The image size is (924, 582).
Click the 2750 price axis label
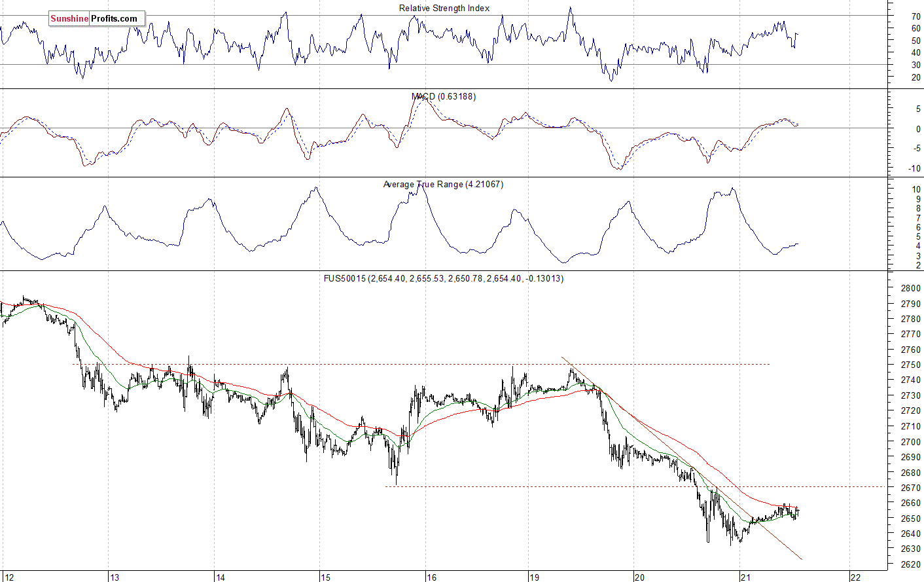click(911, 365)
